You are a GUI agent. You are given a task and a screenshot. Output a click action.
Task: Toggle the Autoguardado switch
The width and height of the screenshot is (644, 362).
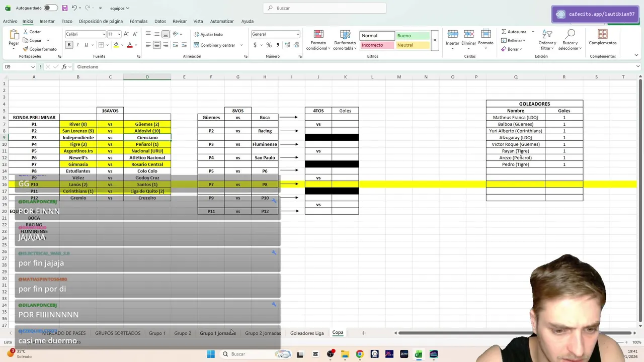(x=51, y=8)
